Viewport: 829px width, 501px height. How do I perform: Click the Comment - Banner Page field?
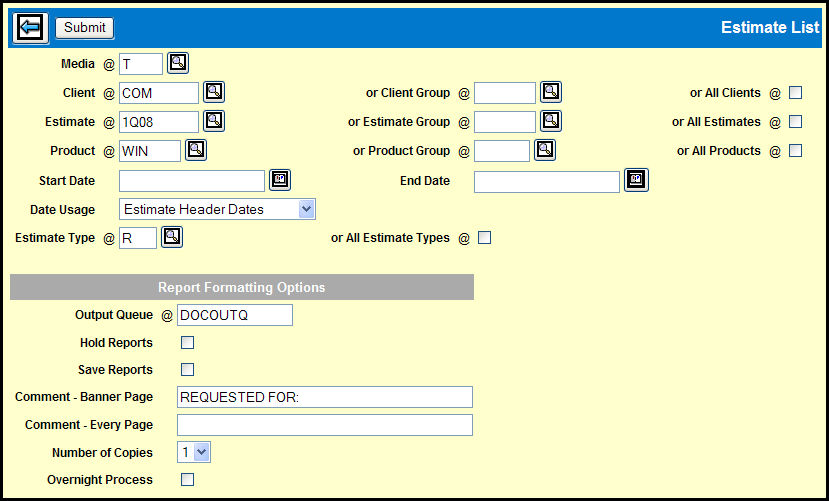(324, 397)
